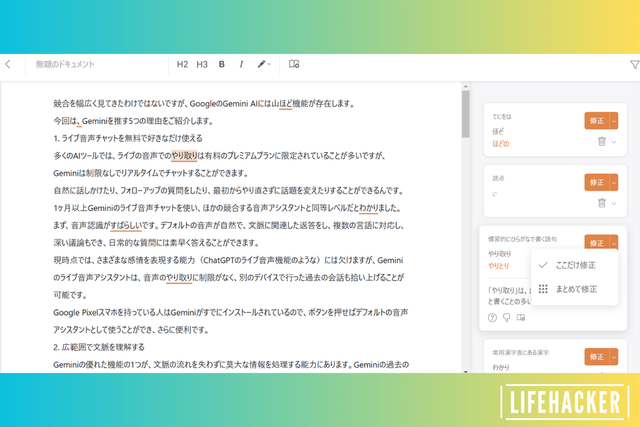This screenshot has height=427, width=640.
Task: Click the document's vertical scrollbar
Action: click(x=465, y=115)
